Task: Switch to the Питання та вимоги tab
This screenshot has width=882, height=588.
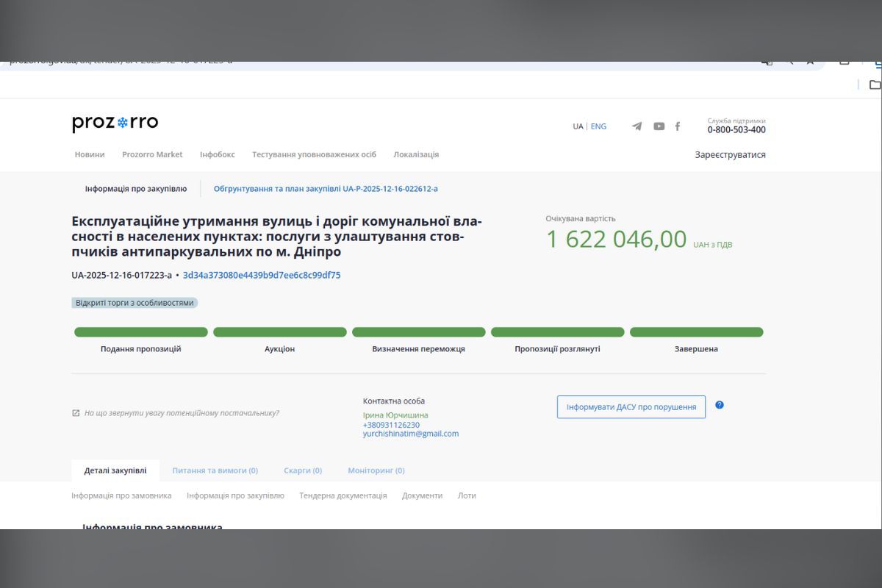Action: (214, 470)
